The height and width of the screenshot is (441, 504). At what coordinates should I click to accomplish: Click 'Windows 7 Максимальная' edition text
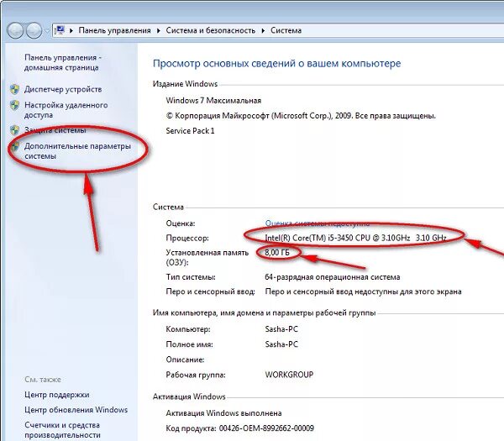(x=213, y=101)
